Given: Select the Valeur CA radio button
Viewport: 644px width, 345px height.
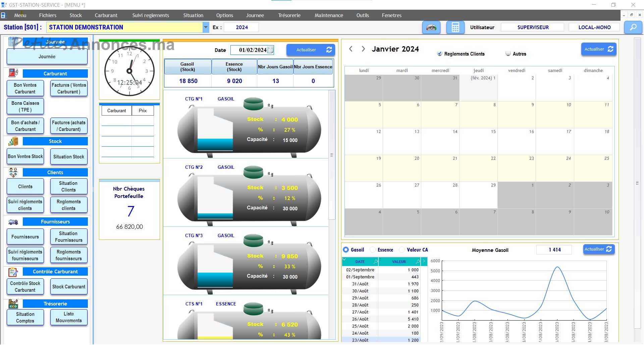Looking at the screenshot, I should [401, 250].
